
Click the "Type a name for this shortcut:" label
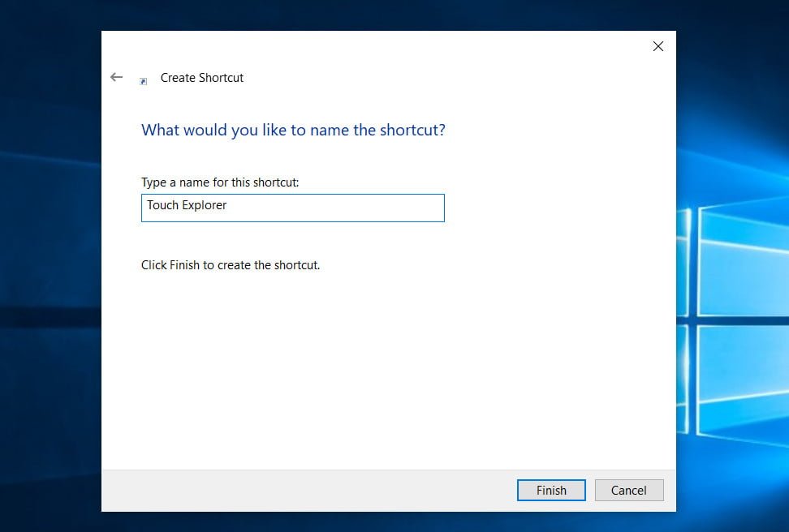[x=220, y=182]
